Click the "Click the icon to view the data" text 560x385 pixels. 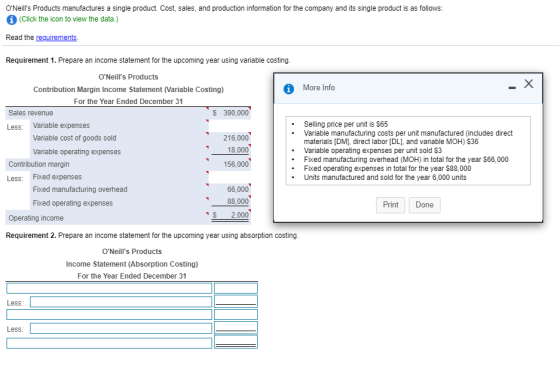pos(69,19)
